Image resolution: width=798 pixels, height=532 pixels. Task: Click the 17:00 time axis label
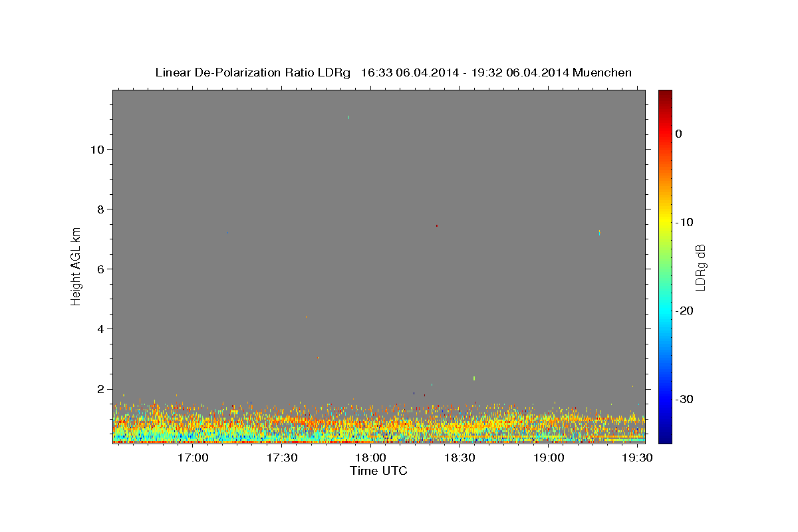(x=193, y=458)
